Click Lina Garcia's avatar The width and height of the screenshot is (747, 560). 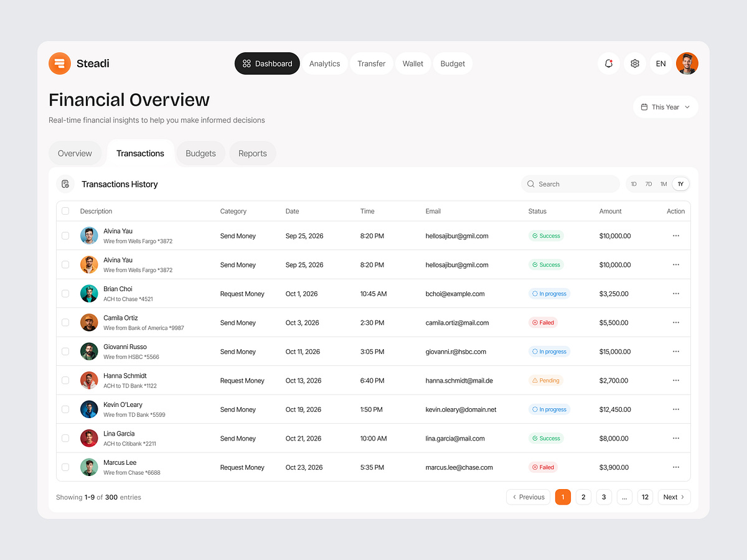coord(89,438)
